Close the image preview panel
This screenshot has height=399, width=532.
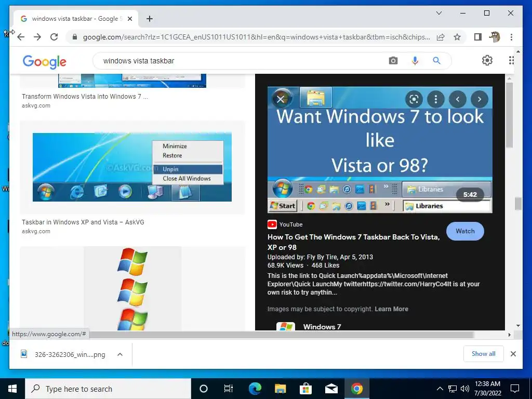(x=280, y=99)
